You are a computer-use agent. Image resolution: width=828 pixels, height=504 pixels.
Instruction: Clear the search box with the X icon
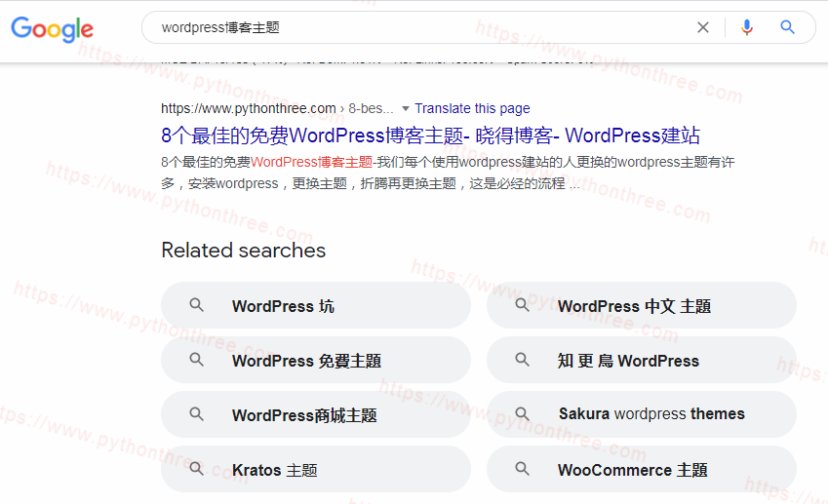703,27
